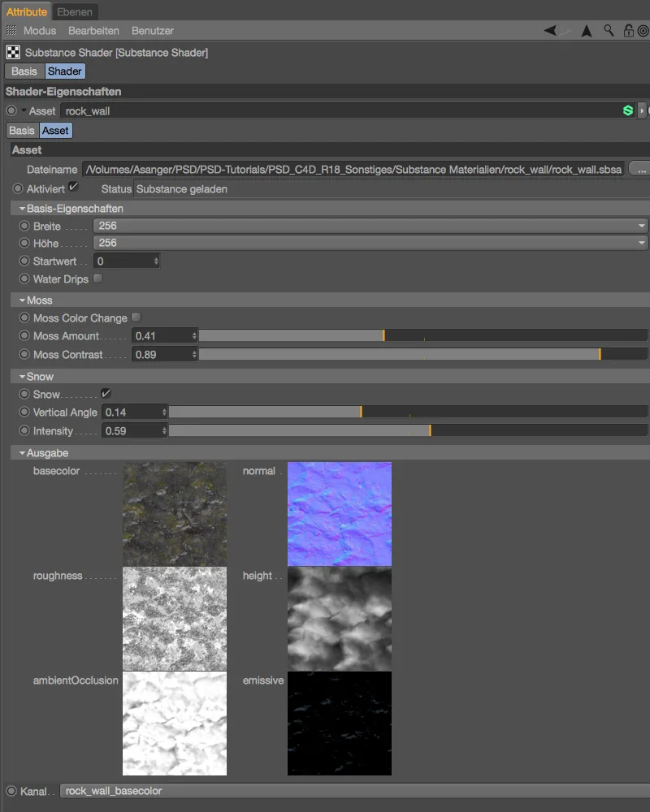Screen dimensions: 650x812
Task: Click the green Substance S icon
Action: [x=628, y=110]
